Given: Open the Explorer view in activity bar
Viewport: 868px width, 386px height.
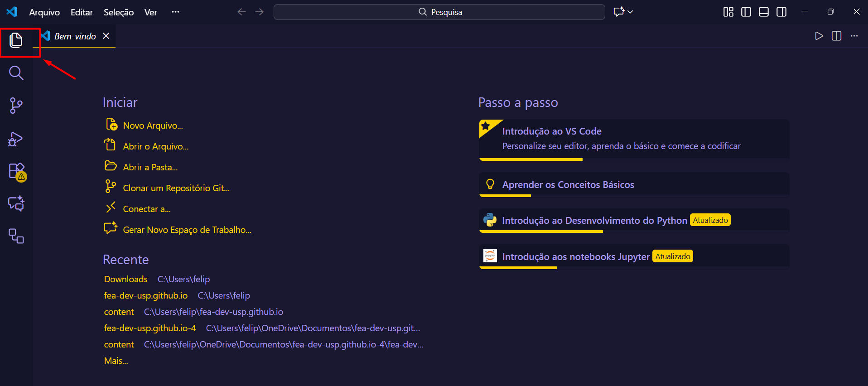Looking at the screenshot, I should [x=16, y=41].
